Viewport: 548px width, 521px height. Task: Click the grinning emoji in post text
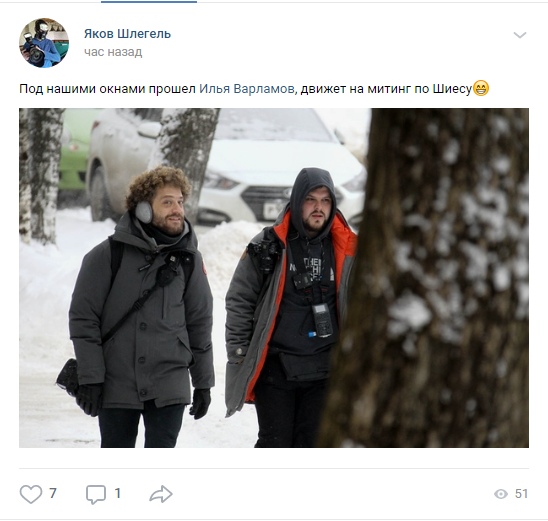[481, 89]
